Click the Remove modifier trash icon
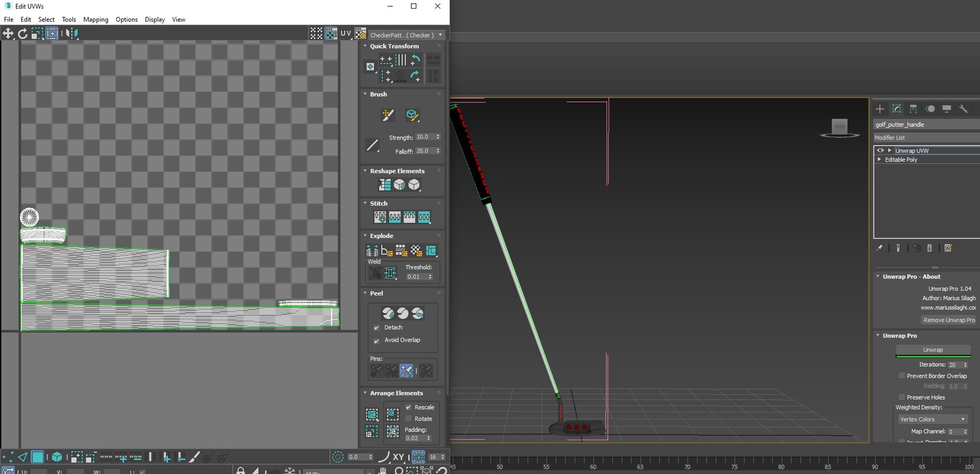This screenshot has height=474, width=980. (929, 248)
